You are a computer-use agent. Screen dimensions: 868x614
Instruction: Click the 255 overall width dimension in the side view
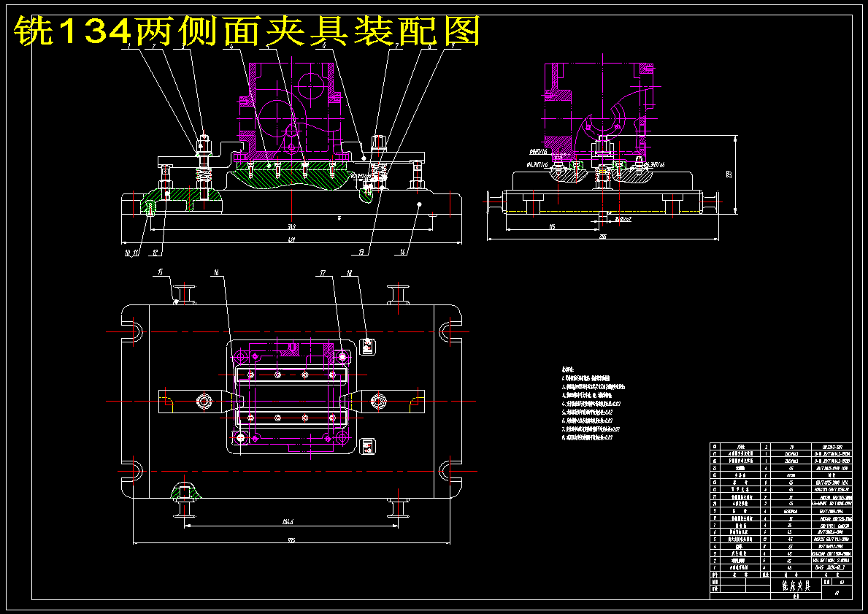point(603,237)
